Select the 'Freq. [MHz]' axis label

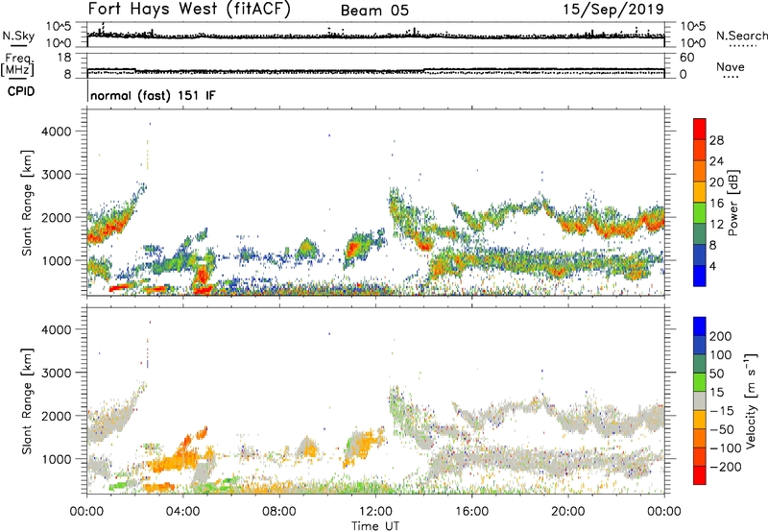(x=17, y=64)
